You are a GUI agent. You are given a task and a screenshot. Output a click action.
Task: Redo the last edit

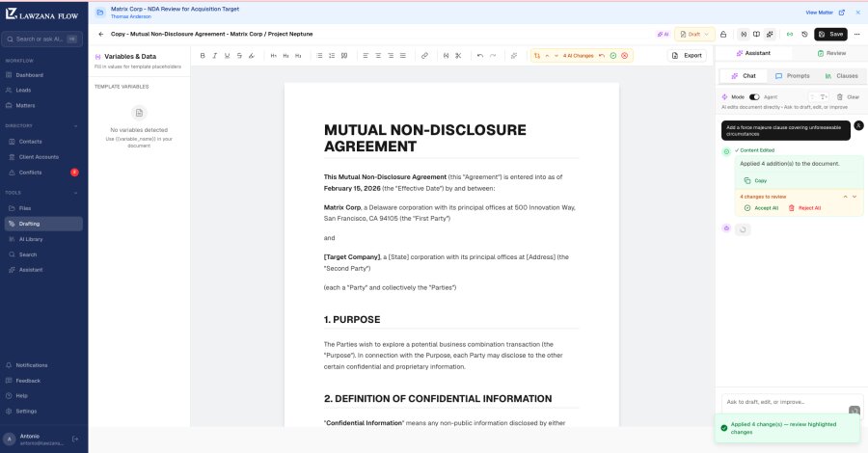[x=493, y=55]
